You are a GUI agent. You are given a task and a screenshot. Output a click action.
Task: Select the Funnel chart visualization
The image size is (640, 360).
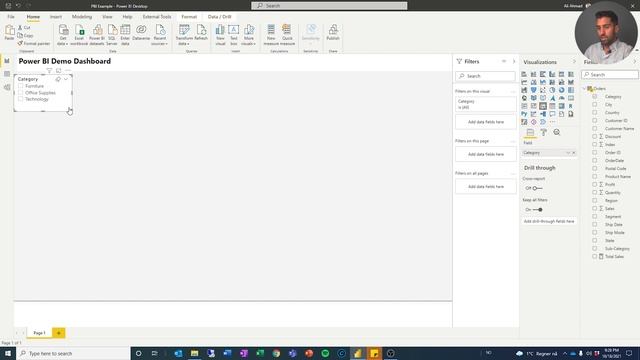[533, 90]
